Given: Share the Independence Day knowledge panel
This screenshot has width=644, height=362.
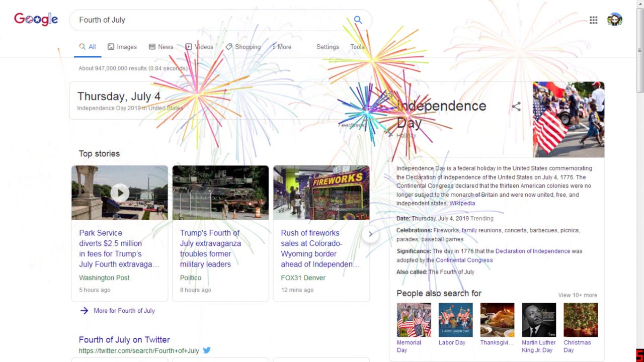Looking at the screenshot, I should click(516, 107).
